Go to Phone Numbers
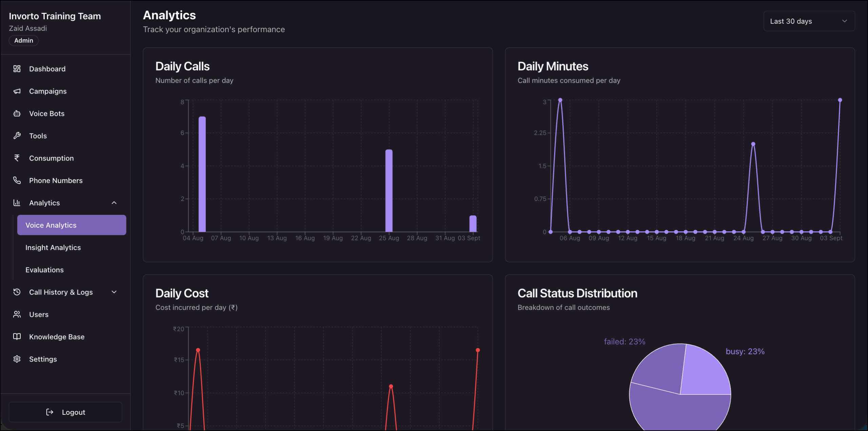Image resolution: width=868 pixels, height=431 pixels. coord(65,180)
